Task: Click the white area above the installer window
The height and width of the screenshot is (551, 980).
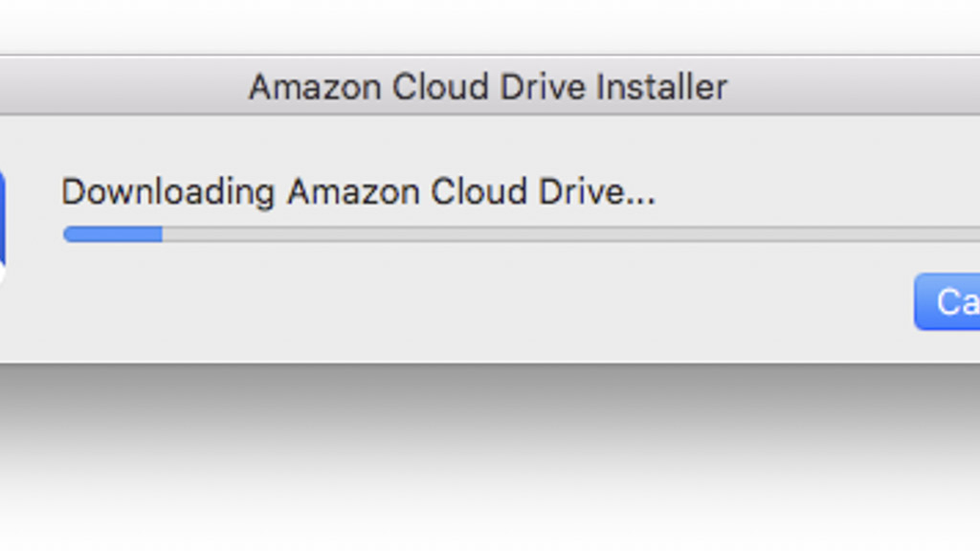Action: pos(479,24)
